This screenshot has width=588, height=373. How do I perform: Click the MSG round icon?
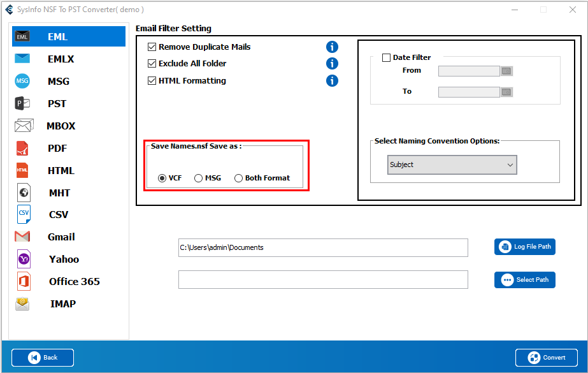pyautogui.click(x=22, y=81)
